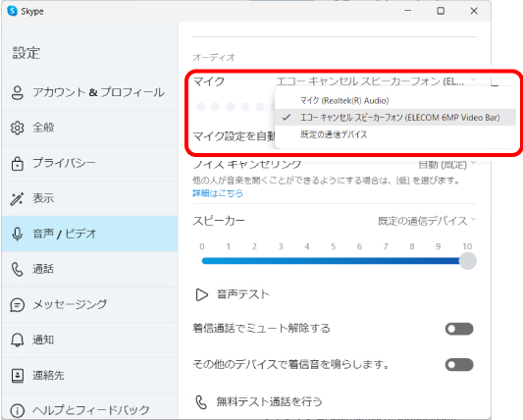Select the 音声 / ビデオ section
The image size is (523, 420).
(x=90, y=234)
